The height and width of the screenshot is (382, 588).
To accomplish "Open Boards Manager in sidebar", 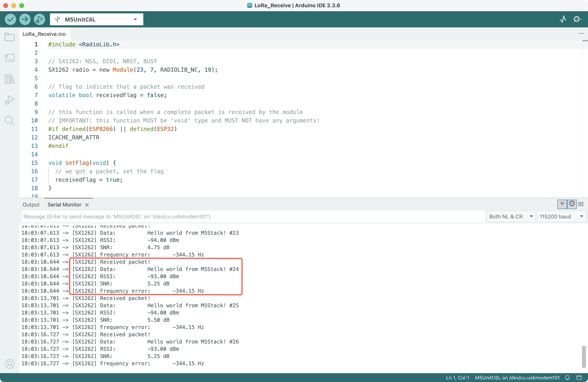I will [x=10, y=58].
